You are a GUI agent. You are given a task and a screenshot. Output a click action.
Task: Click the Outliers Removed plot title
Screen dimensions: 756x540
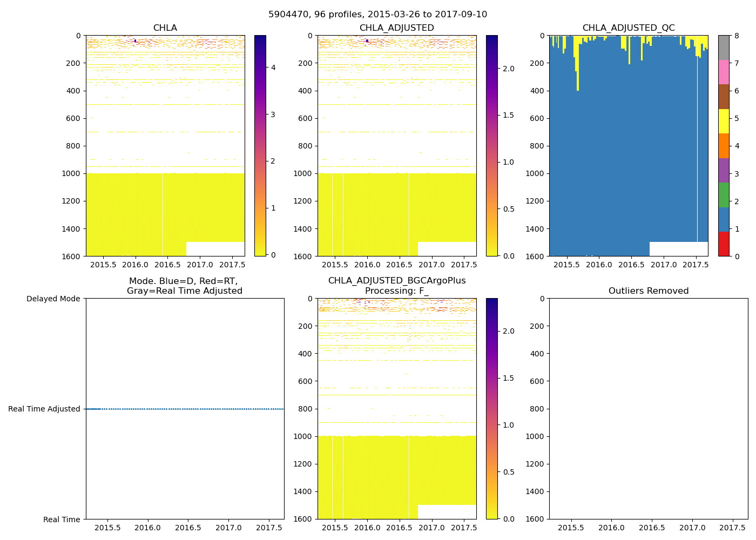click(648, 291)
